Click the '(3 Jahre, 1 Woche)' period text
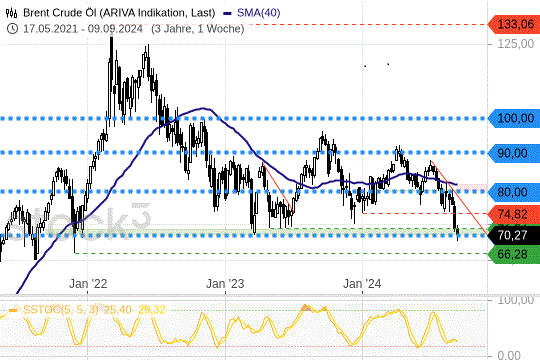This screenshot has width=540, height=360. (x=198, y=28)
